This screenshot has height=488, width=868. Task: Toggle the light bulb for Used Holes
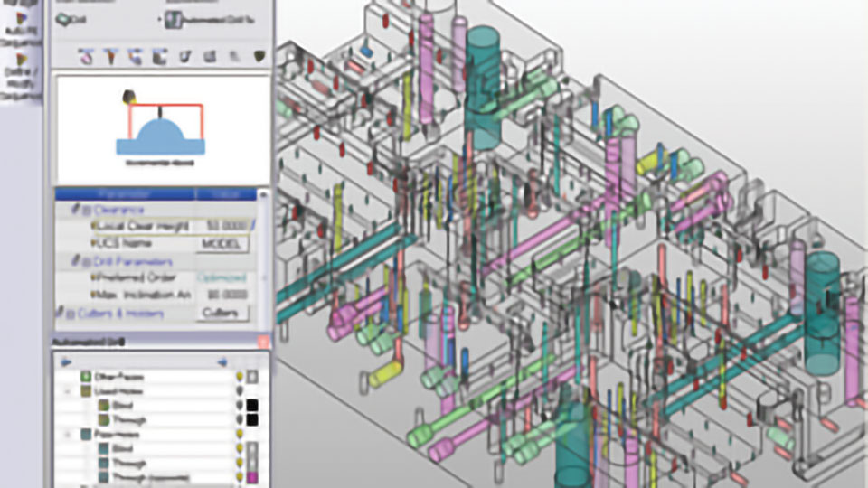pyautogui.click(x=241, y=390)
